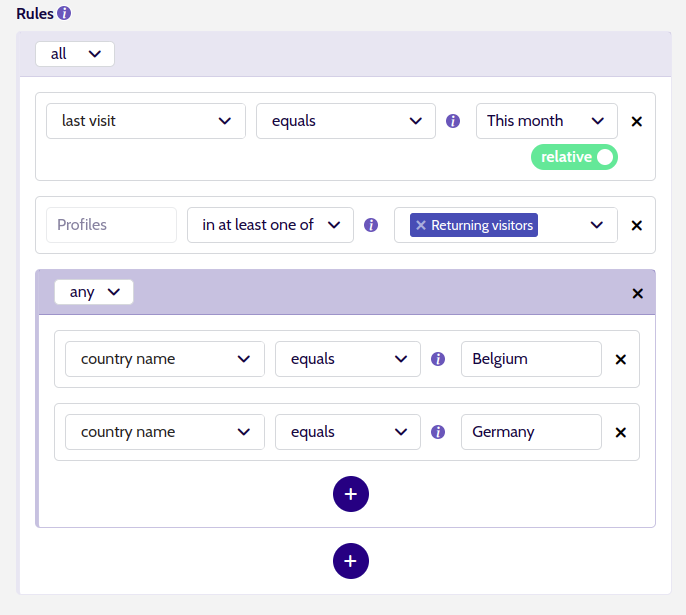This screenshot has height=615, width=686.
Task: Click the Belgium value input field
Action: (531, 359)
